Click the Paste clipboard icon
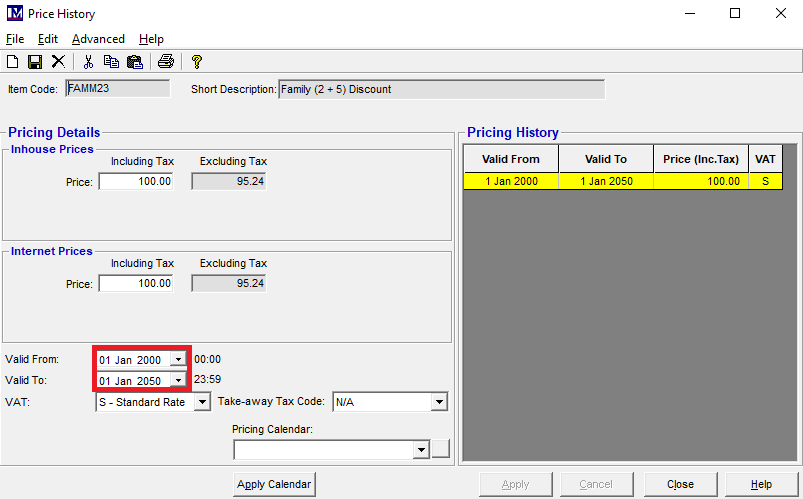Viewport: 803px width, 499px height. click(x=135, y=62)
